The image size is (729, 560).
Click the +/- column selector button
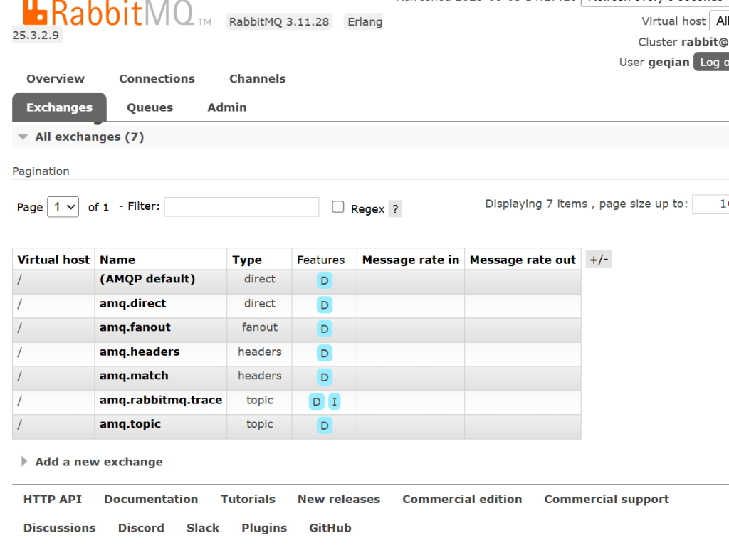click(599, 260)
